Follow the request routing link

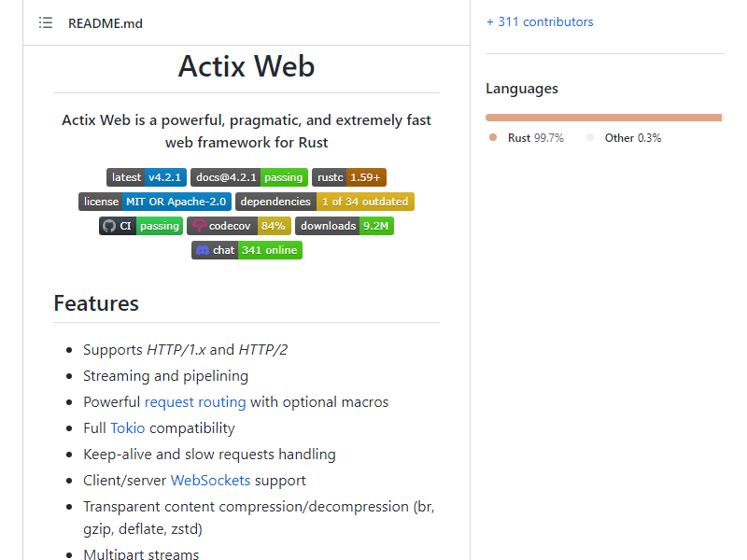pos(195,402)
